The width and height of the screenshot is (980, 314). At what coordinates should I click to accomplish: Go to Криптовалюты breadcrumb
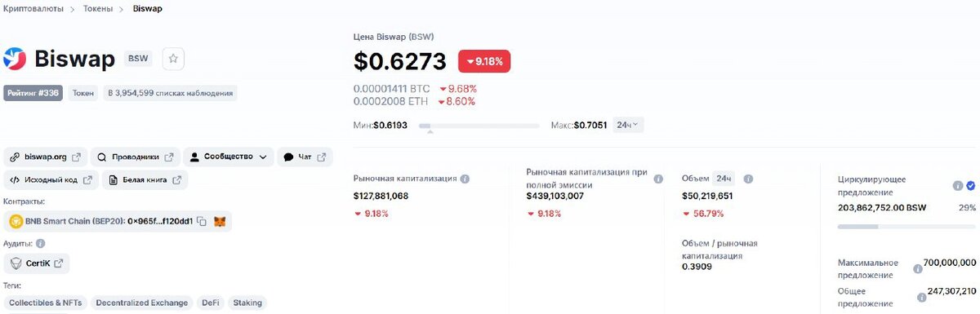[x=32, y=9]
